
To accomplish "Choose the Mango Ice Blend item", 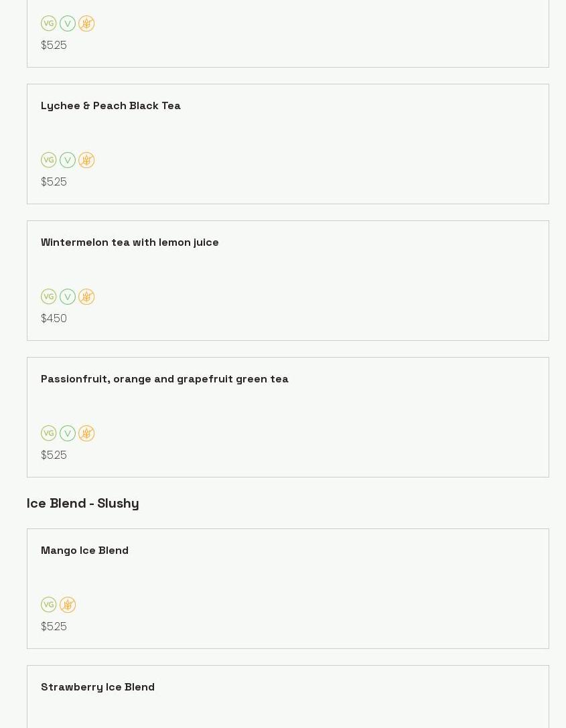I will click(x=84, y=551).
